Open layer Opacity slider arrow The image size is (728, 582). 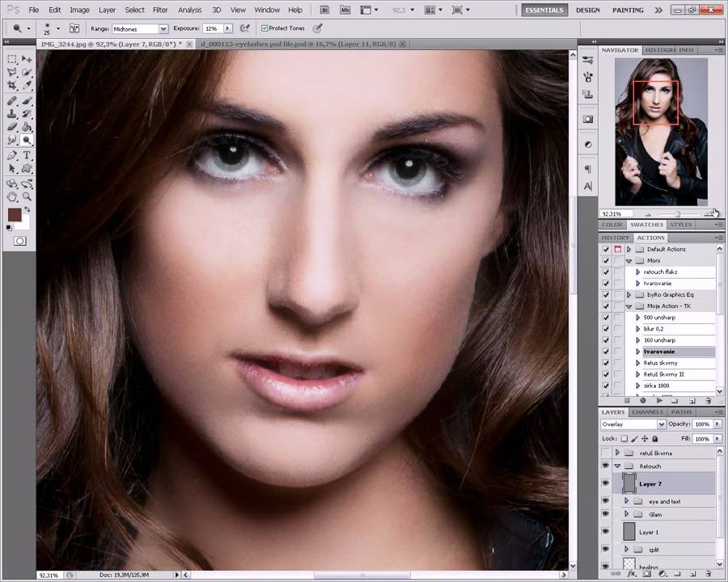click(x=717, y=424)
